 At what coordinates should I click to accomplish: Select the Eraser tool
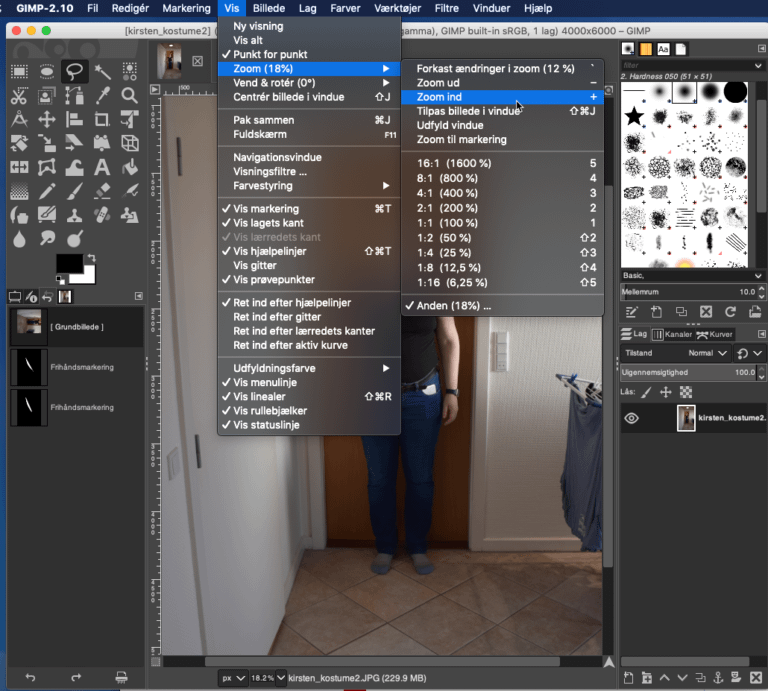[102, 191]
